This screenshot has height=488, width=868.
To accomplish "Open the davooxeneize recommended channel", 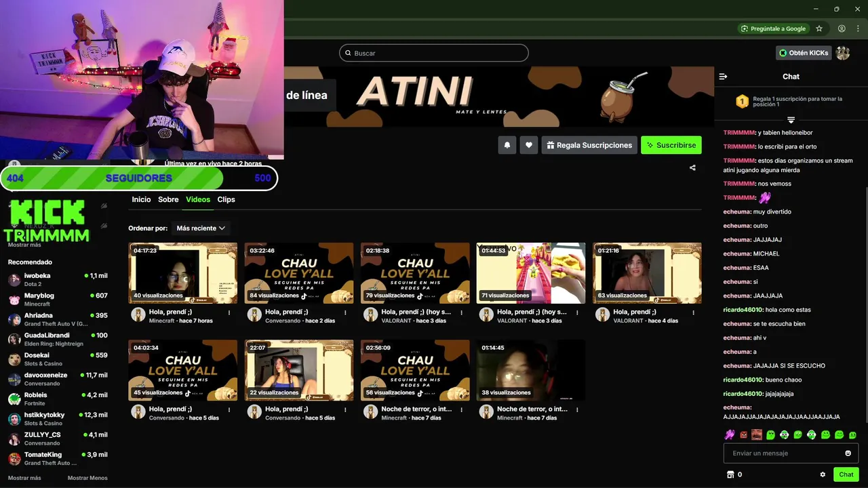I will click(58, 379).
